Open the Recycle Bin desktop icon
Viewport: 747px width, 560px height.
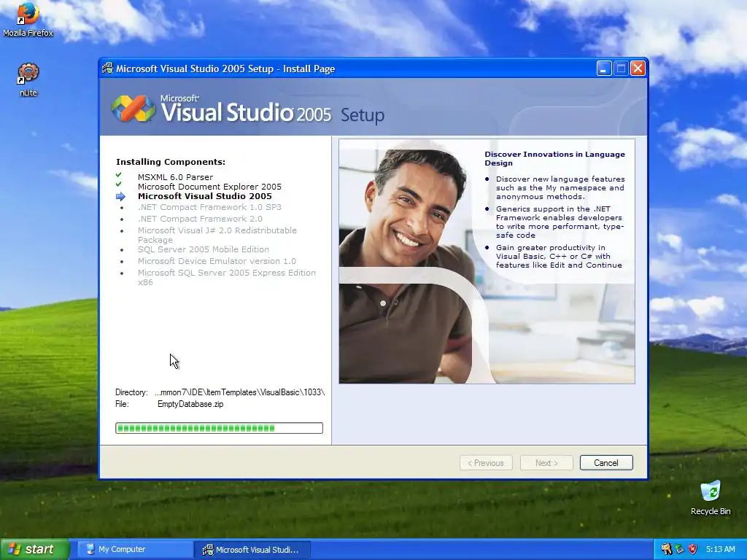click(x=711, y=497)
